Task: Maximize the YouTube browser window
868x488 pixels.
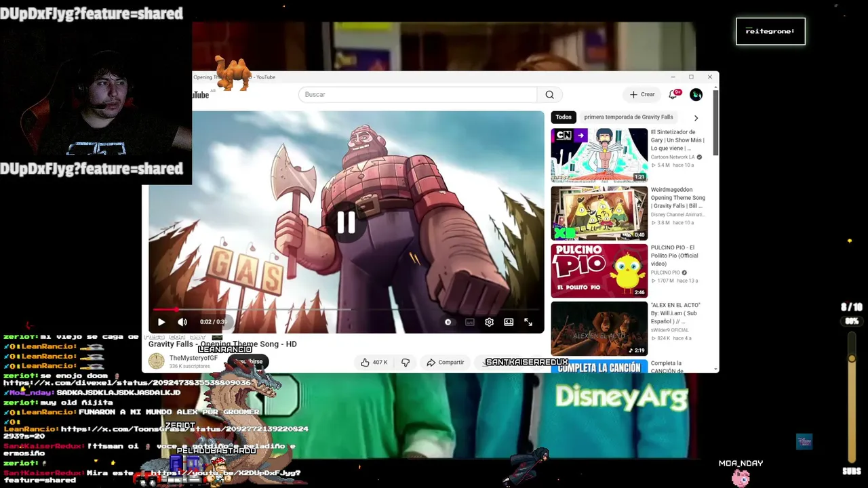Action: click(691, 77)
